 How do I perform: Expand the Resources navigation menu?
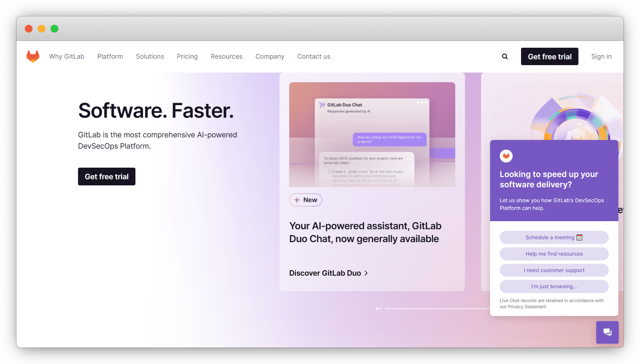(226, 56)
